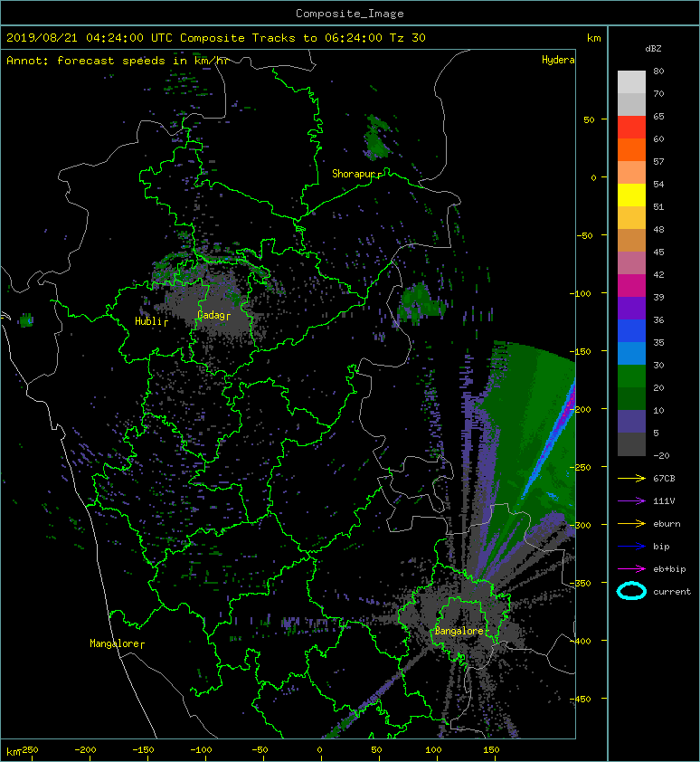The height and width of the screenshot is (762, 700).
Task: Click the green radar echo north of Shorapur
Action: point(376,138)
